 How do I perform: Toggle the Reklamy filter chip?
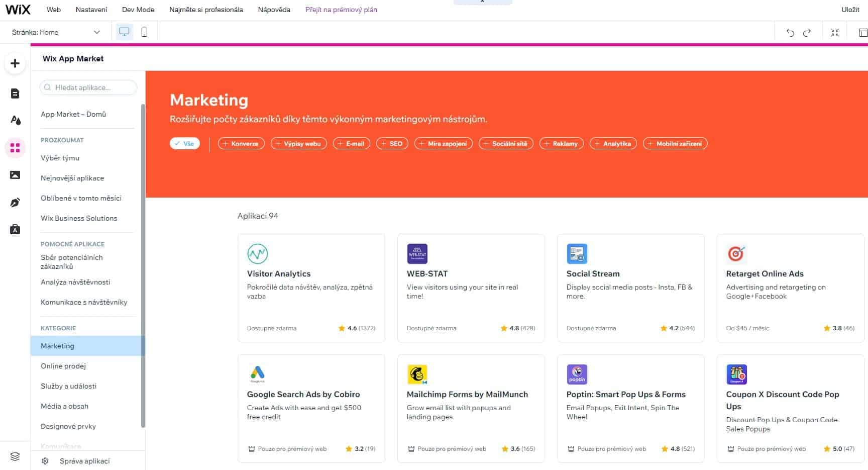click(x=562, y=144)
